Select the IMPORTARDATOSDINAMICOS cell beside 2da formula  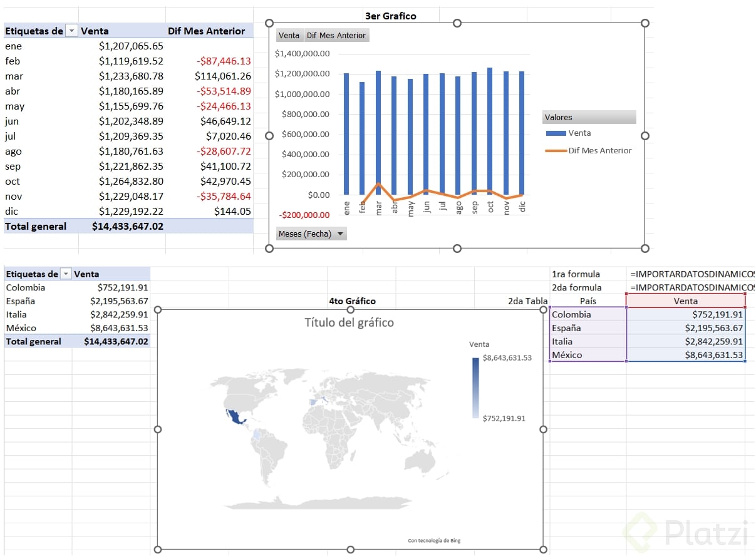pos(691,287)
